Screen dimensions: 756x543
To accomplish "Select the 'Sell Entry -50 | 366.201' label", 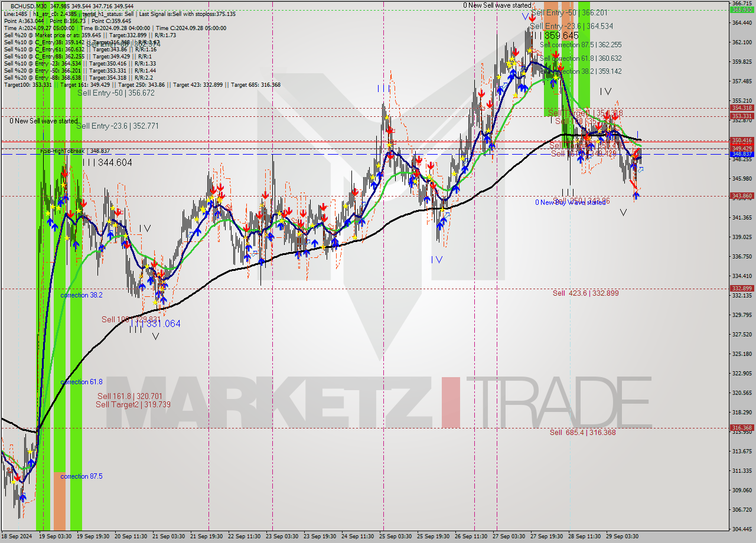I will tap(569, 12).
